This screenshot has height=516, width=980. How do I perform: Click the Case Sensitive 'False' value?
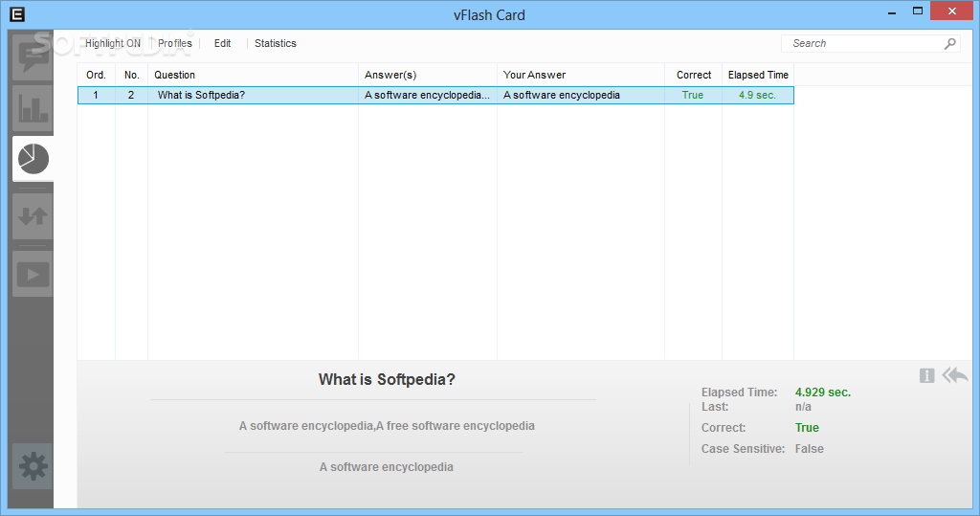point(810,448)
